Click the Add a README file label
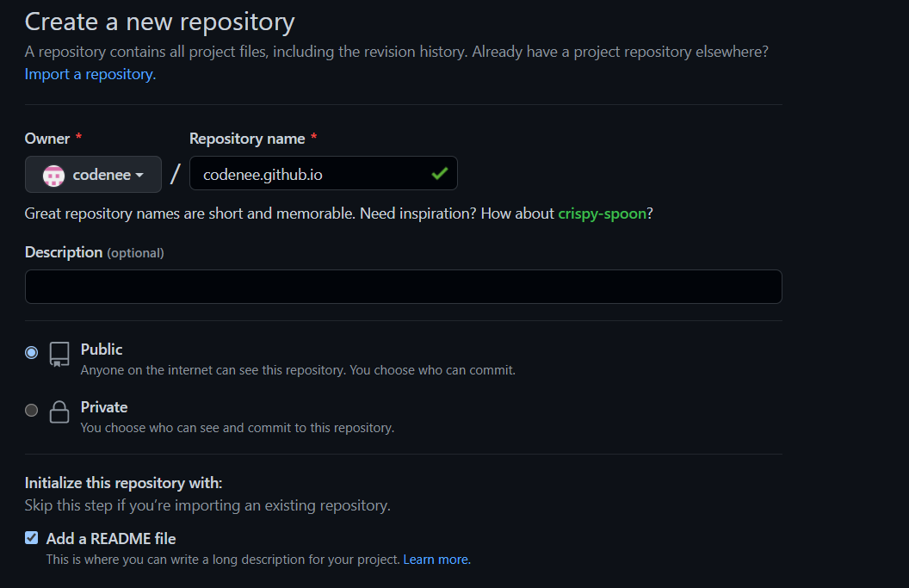Image resolution: width=909 pixels, height=588 pixels. 111,539
